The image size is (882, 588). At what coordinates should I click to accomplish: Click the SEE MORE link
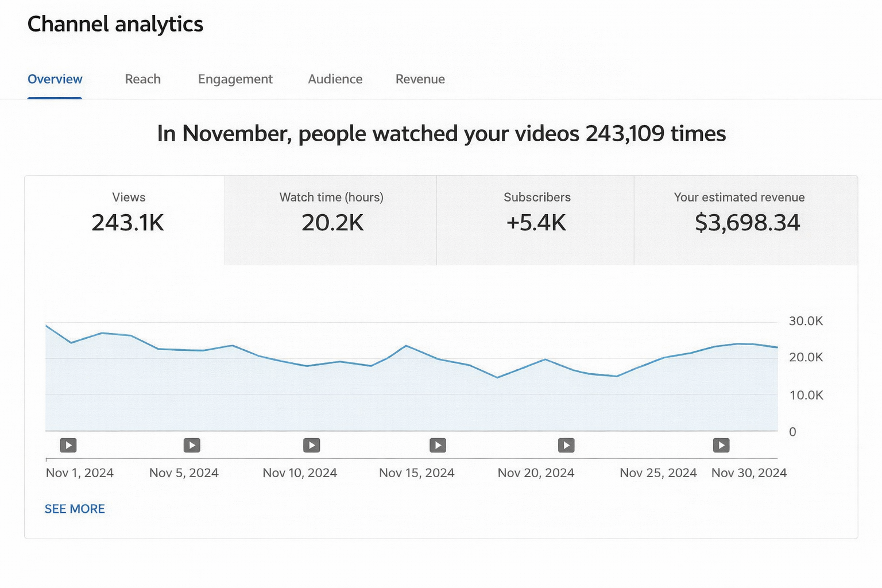[x=75, y=509]
